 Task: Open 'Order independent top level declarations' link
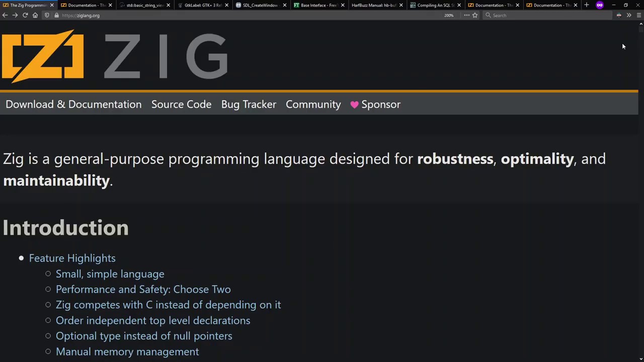click(153, 321)
